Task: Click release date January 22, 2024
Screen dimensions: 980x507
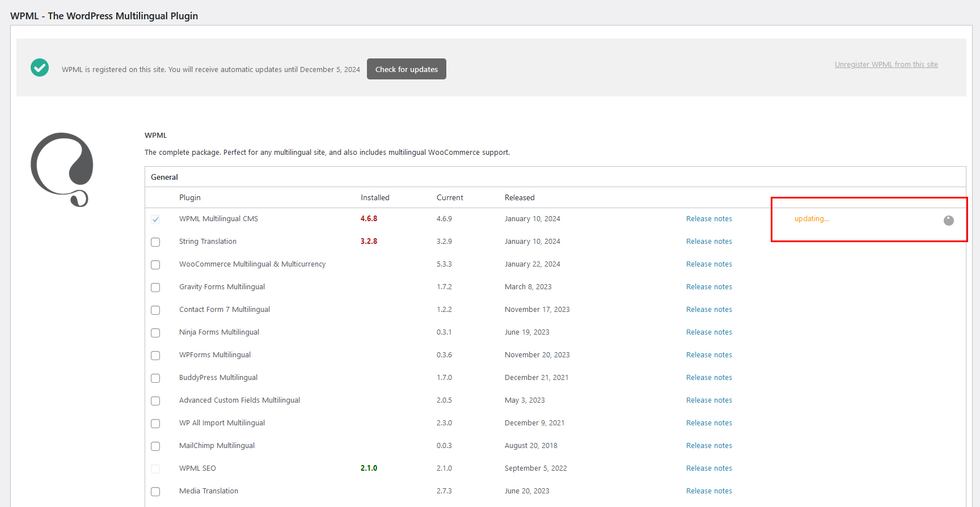Action: coord(533,264)
